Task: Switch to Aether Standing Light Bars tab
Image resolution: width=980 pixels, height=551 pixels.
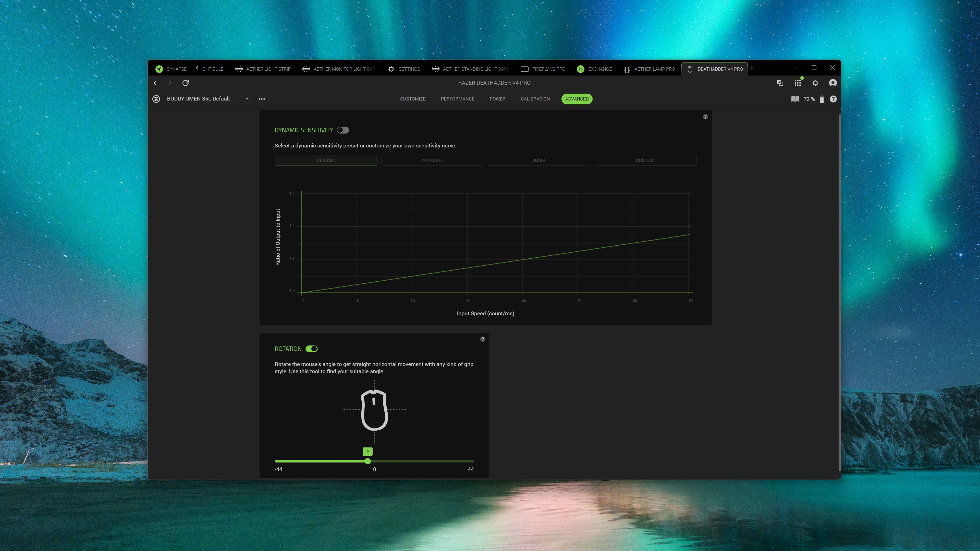Action: 470,69
